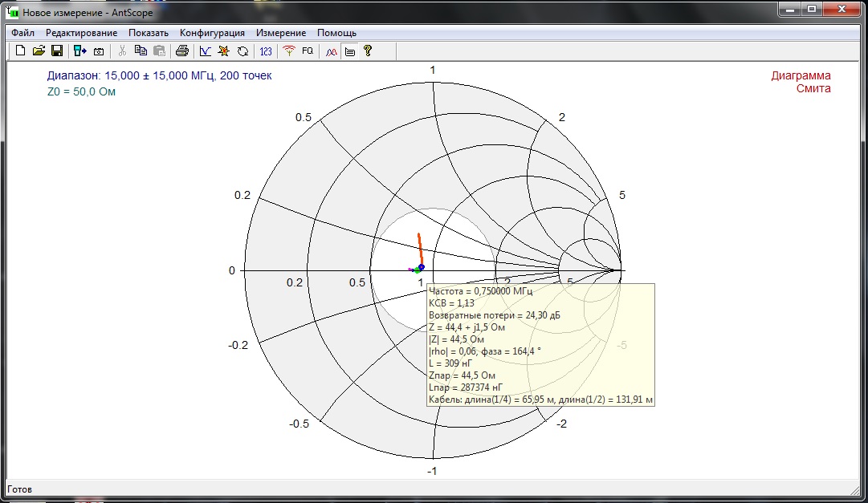Click the blue marker point on Smith chart
Screen dimensions: 868x503
coord(422,266)
